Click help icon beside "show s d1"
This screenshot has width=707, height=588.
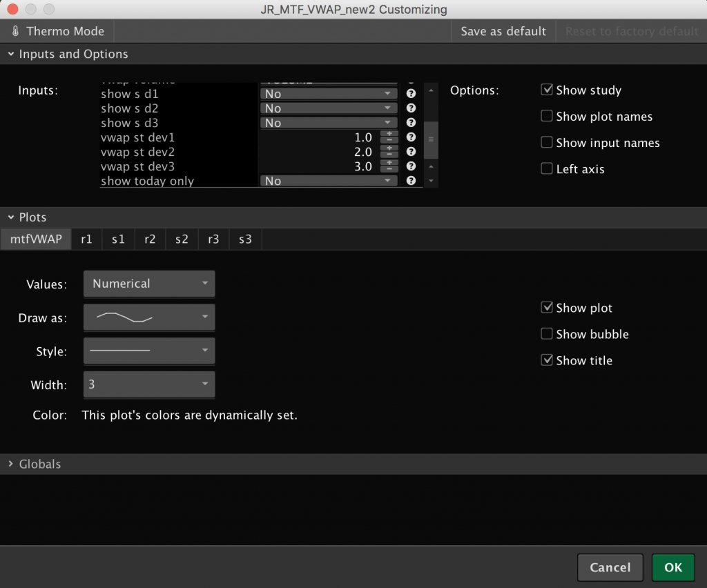(411, 93)
